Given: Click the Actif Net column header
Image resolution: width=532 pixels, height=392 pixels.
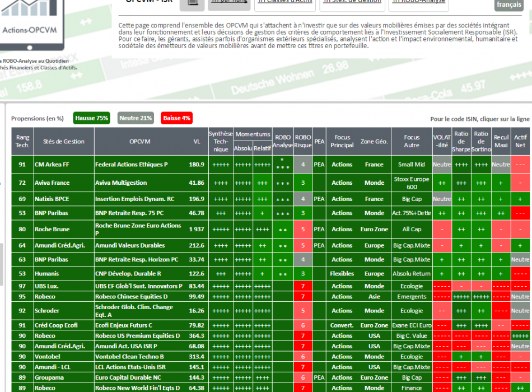Looking at the screenshot, I should coord(520,141).
